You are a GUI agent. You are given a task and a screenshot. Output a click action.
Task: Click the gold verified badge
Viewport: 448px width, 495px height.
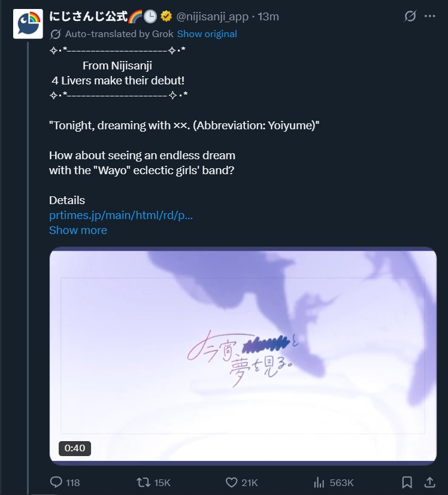coord(166,16)
